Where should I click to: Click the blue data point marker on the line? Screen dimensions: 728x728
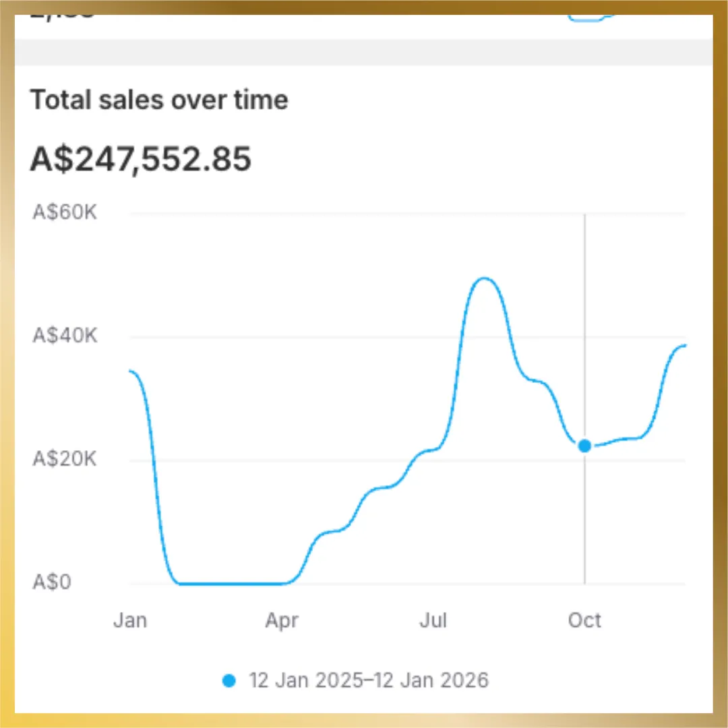tap(584, 446)
